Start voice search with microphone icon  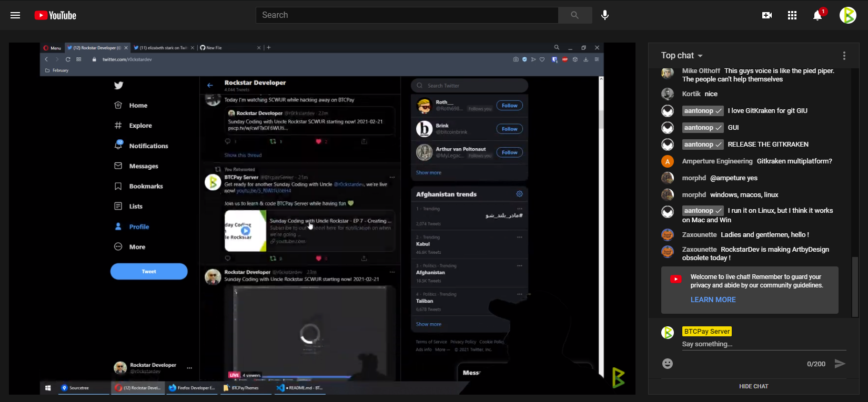pos(605,15)
